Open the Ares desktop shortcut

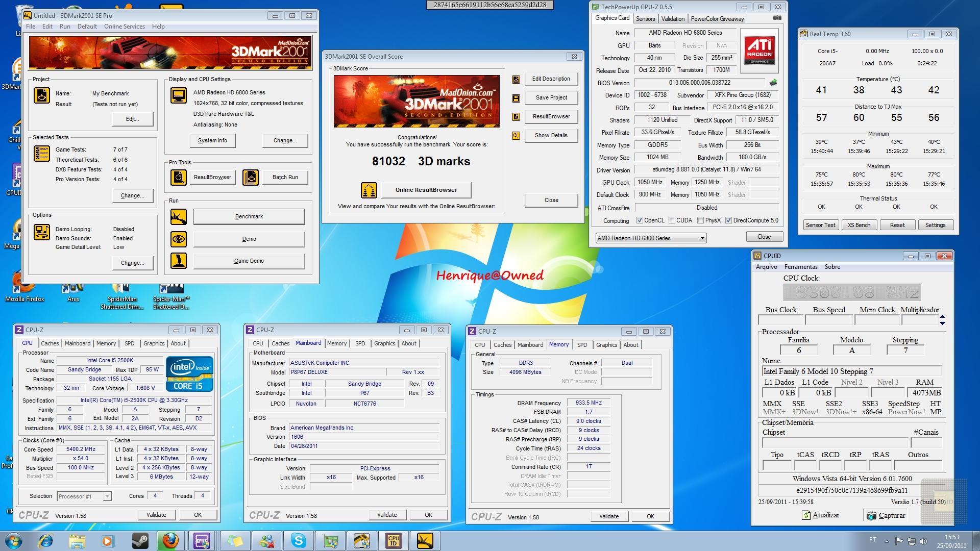coord(73,292)
